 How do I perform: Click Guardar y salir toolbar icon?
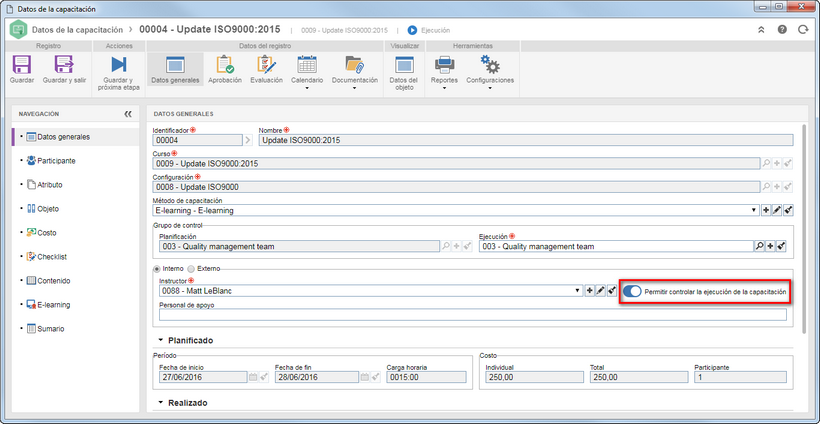[x=64, y=65]
